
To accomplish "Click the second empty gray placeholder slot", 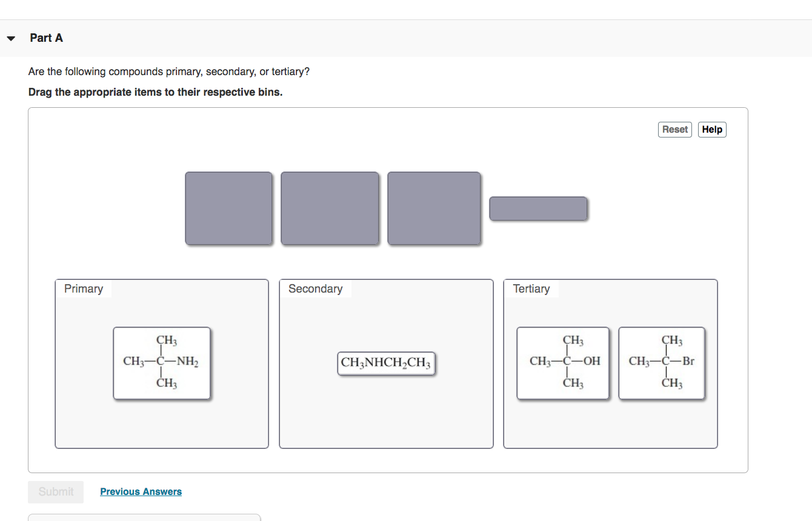I will (330, 208).
